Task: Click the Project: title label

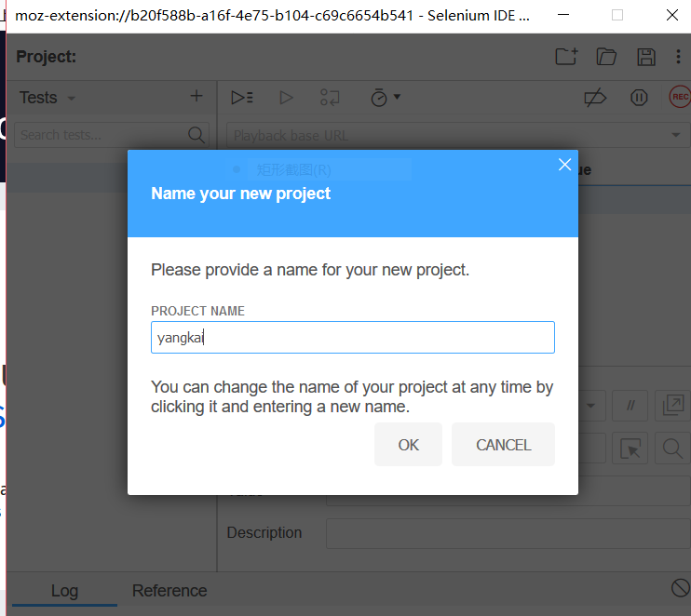Action: coord(47,57)
